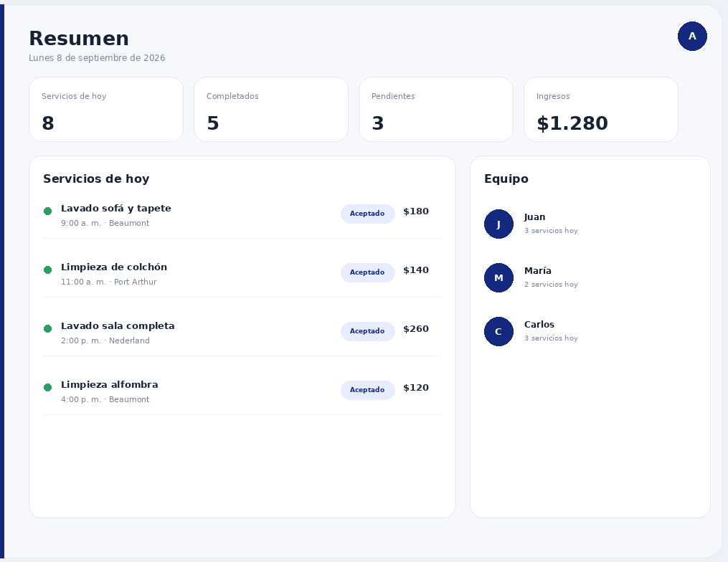Open the Servicios de hoy summary card

106,110
